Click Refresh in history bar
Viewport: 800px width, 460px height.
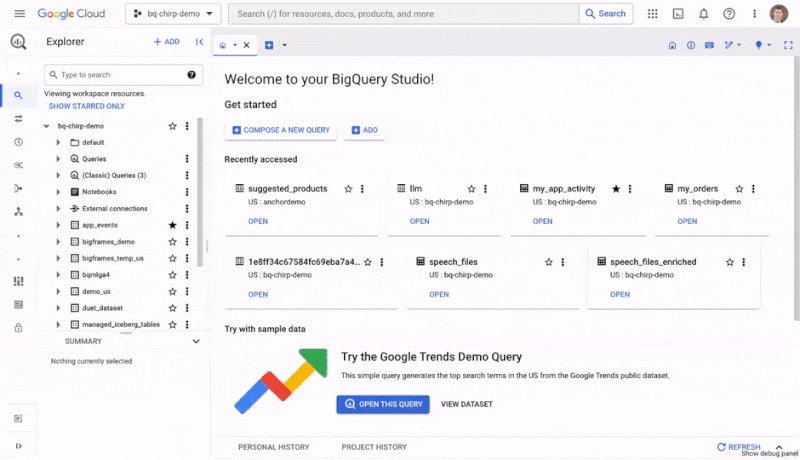[738, 447]
